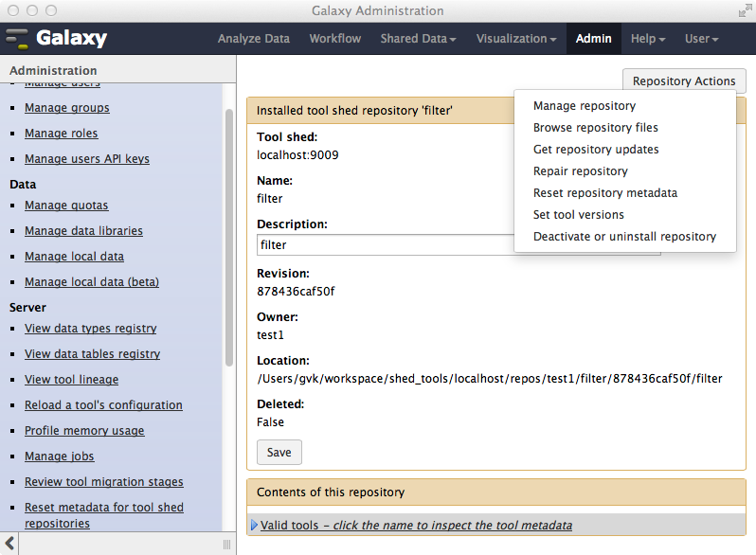This screenshot has width=756, height=555.
Task: Click the Repository Actions button
Action: [684, 81]
